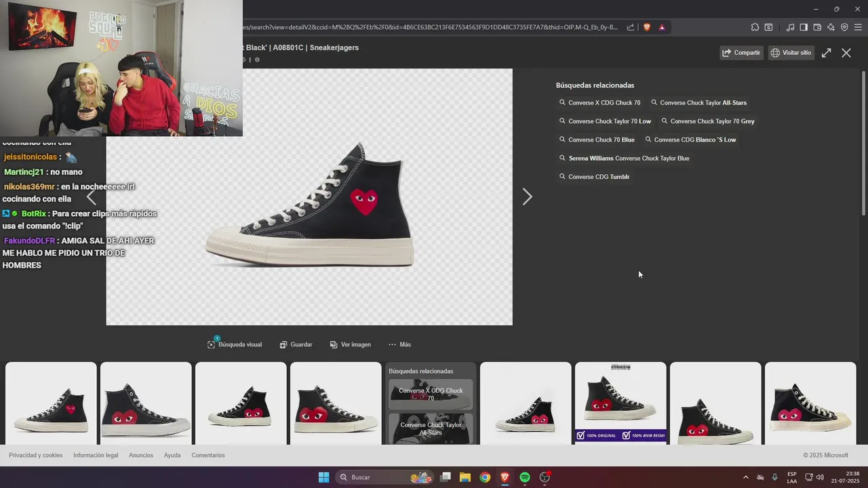This screenshot has width=868, height=488.
Task: Open Comentarios footer link
Action: click(208, 455)
